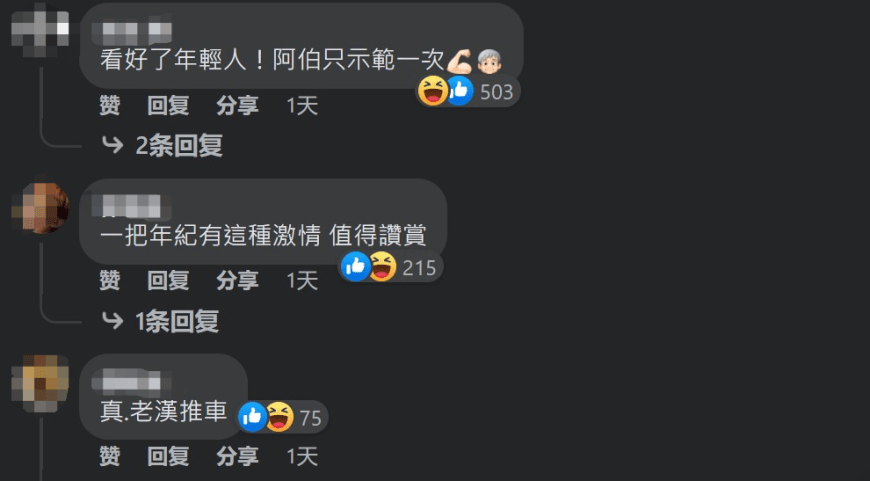The image size is (870, 481).
Task: Open the timestamp 1天 of the 真.老漢推車 comment
Action: [302, 457]
